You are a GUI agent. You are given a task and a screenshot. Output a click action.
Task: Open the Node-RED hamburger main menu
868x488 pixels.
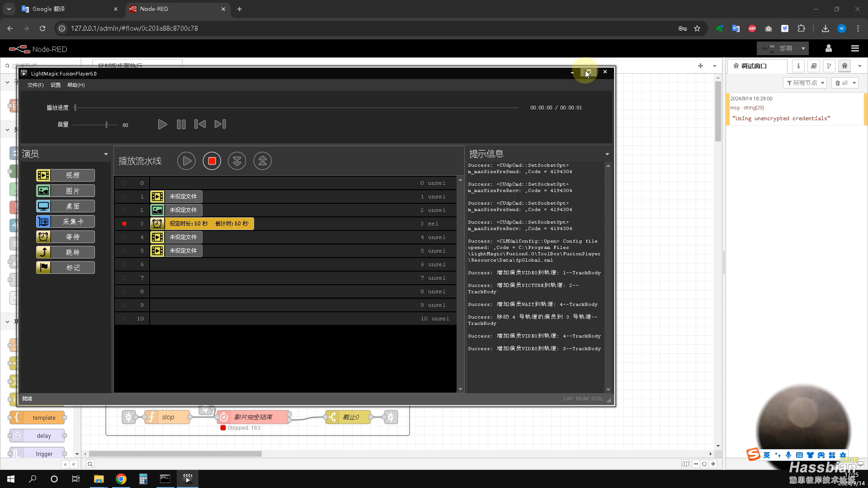pyautogui.click(x=855, y=48)
